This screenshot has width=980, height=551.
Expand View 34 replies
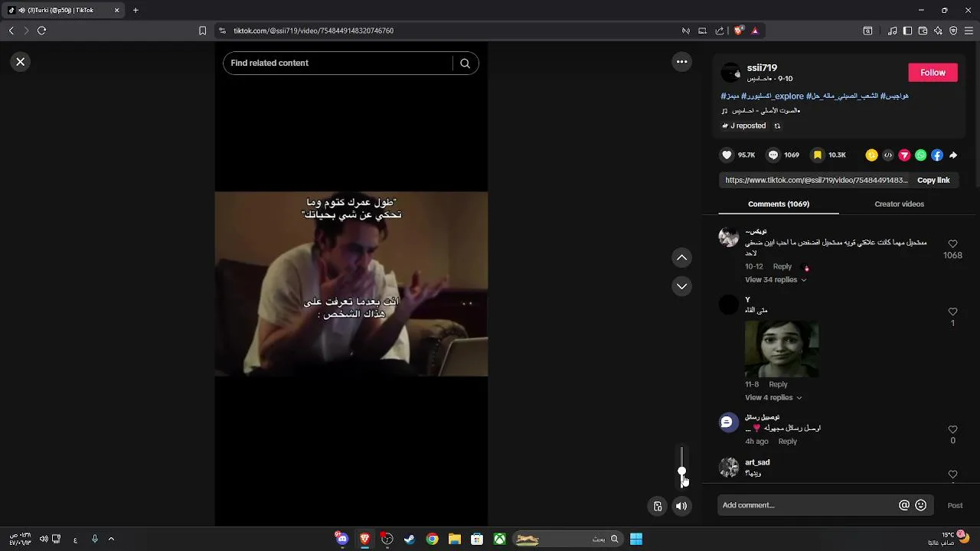[776, 280]
